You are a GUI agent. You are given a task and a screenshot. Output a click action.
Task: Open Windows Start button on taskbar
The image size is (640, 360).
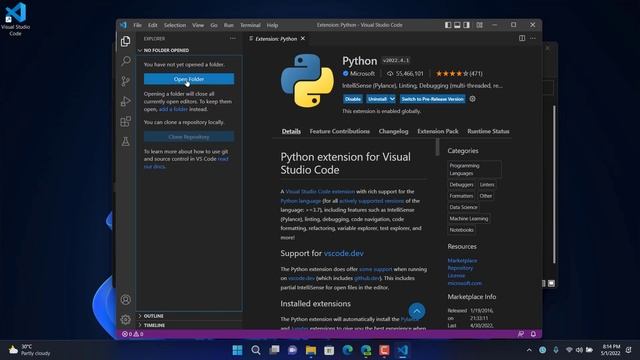click(x=237, y=350)
